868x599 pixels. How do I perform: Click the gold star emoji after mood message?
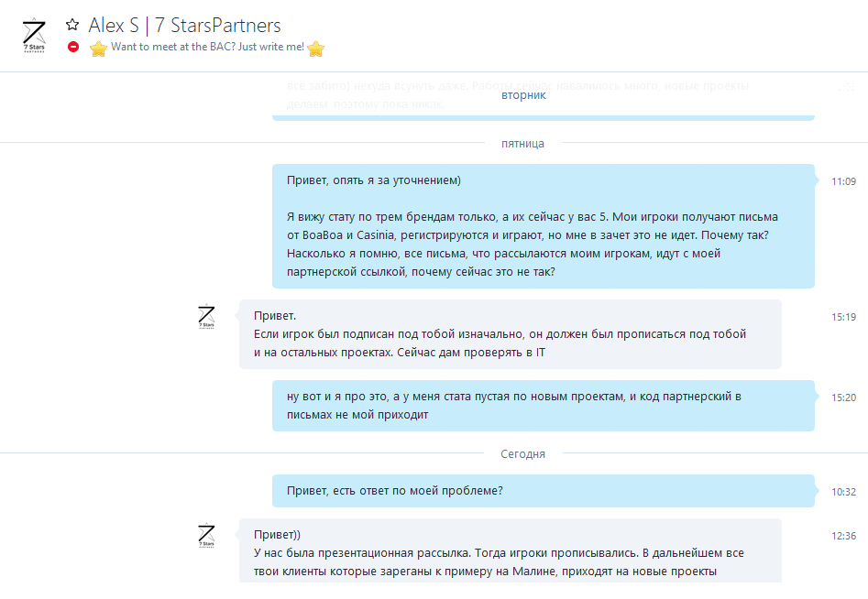[315, 49]
